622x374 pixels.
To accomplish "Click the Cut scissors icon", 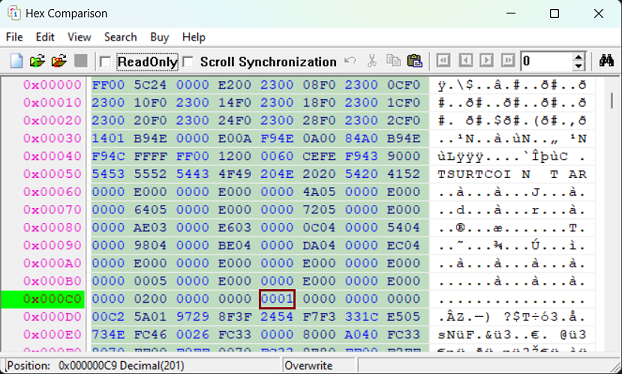I will point(372,61).
